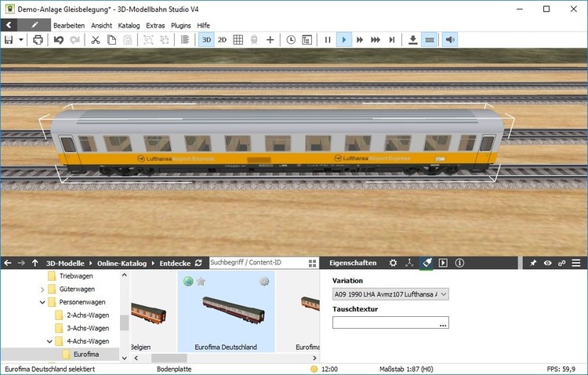This screenshot has height=375, width=588.
Task: Set triple speed simulation
Action: coord(376,40)
